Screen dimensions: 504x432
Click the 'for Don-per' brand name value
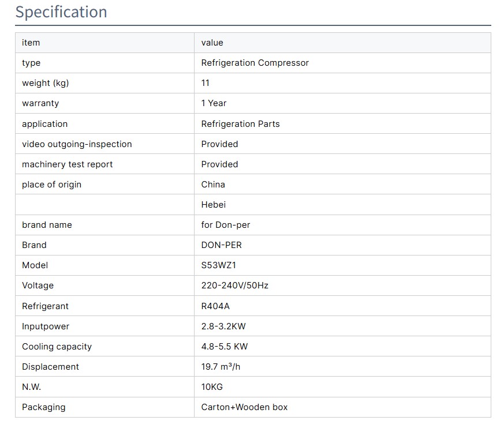(226, 225)
